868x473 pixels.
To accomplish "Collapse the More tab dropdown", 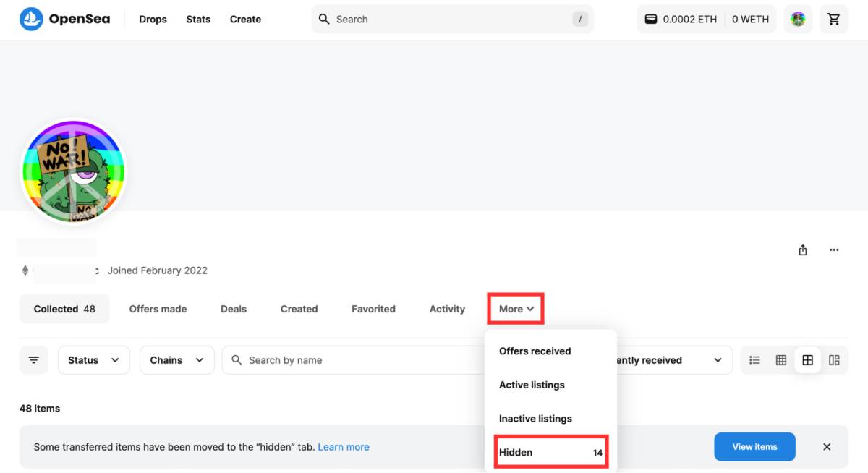I will click(x=516, y=309).
